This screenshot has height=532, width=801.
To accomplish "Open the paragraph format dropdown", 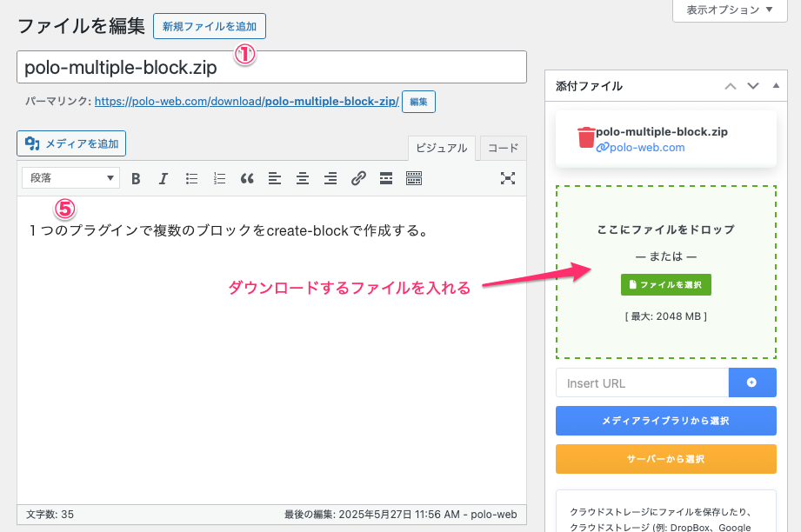I will (70, 178).
